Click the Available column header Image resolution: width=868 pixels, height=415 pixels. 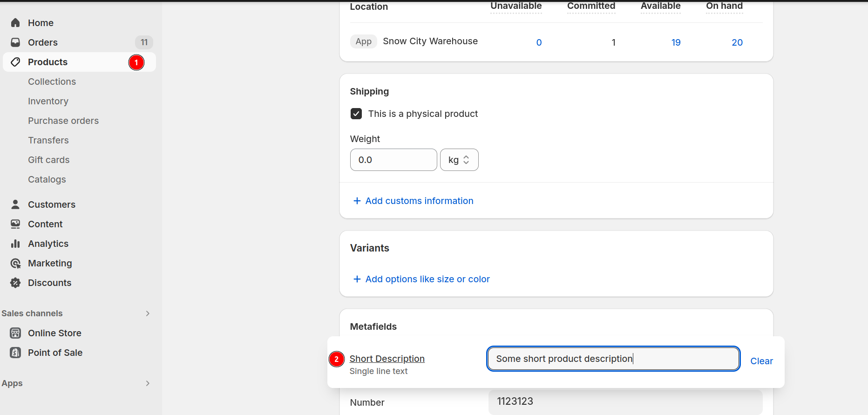660,6
